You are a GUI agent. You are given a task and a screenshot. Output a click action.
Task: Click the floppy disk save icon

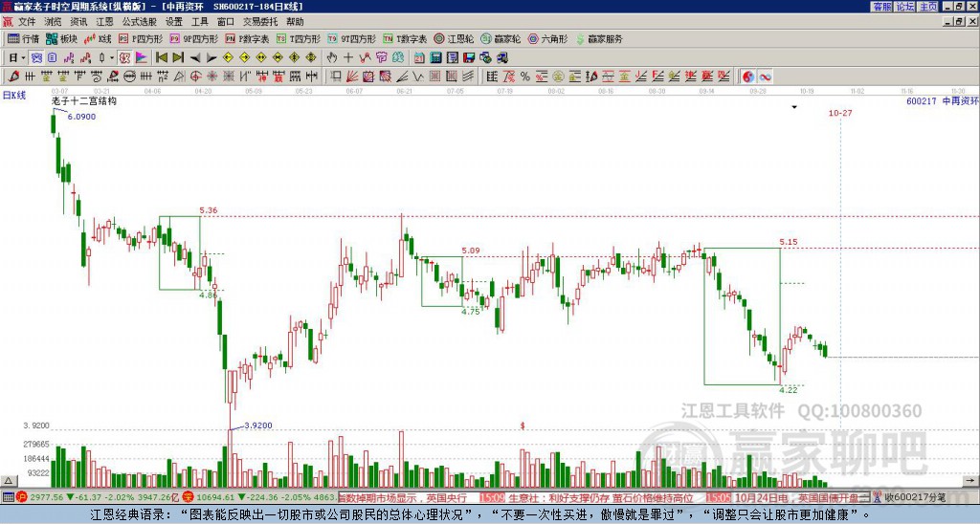tap(469, 57)
